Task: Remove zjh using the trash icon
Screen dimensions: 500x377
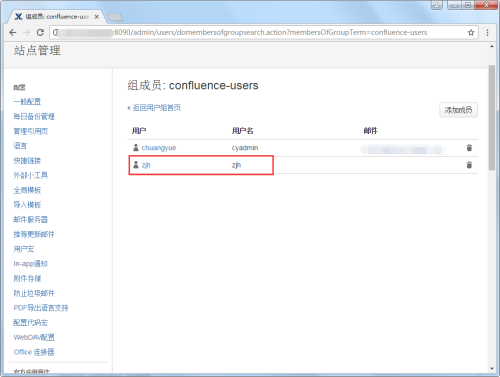Action: point(469,165)
